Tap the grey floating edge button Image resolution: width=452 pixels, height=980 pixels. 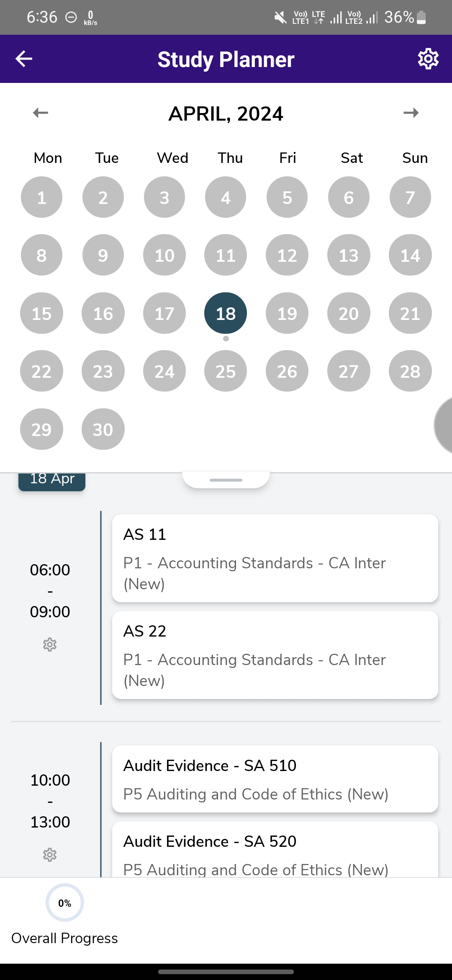(444, 425)
